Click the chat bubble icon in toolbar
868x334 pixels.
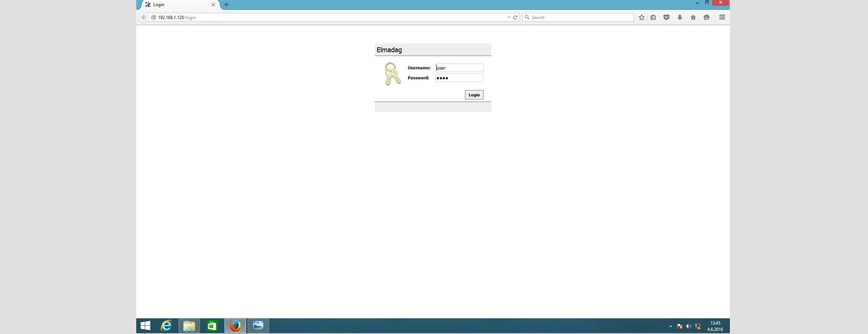coord(706,17)
